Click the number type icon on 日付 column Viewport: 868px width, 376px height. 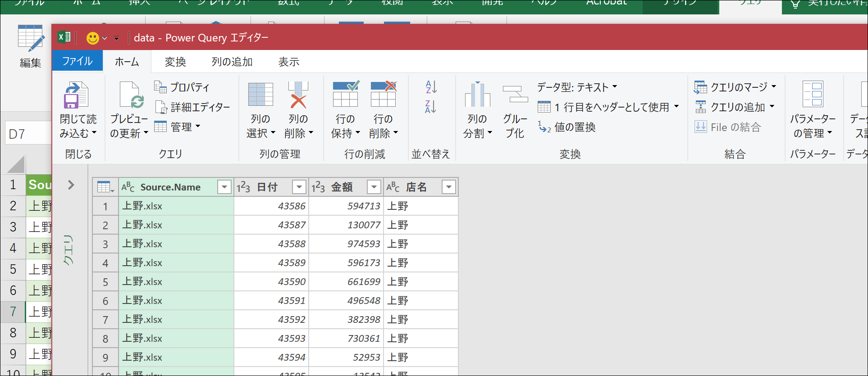point(243,187)
